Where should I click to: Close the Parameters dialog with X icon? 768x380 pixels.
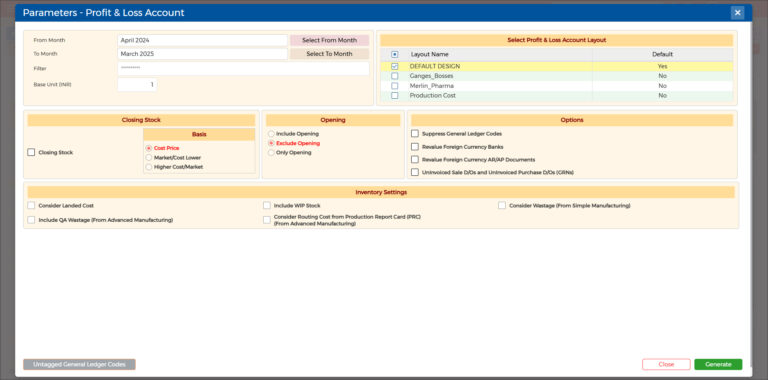pyautogui.click(x=737, y=13)
